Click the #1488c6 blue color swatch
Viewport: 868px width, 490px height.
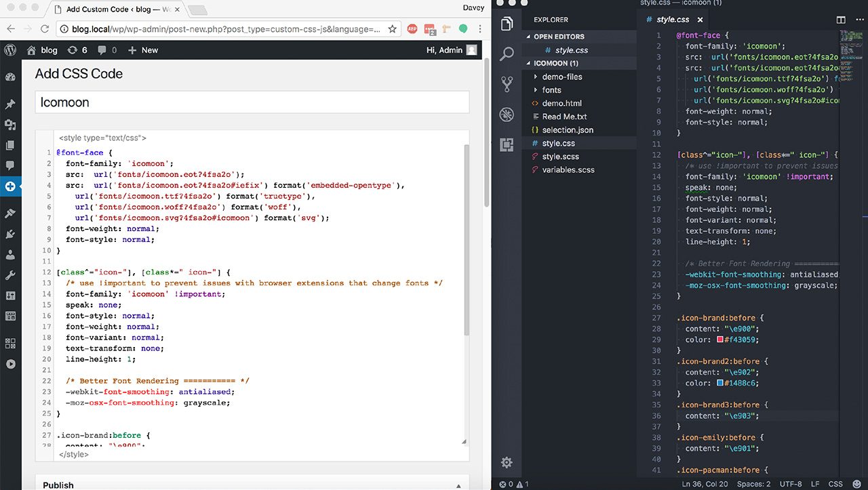click(720, 383)
